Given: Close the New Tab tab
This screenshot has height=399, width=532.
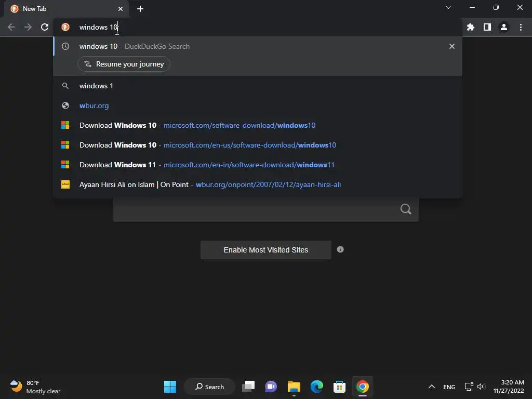Looking at the screenshot, I should pos(121,9).
